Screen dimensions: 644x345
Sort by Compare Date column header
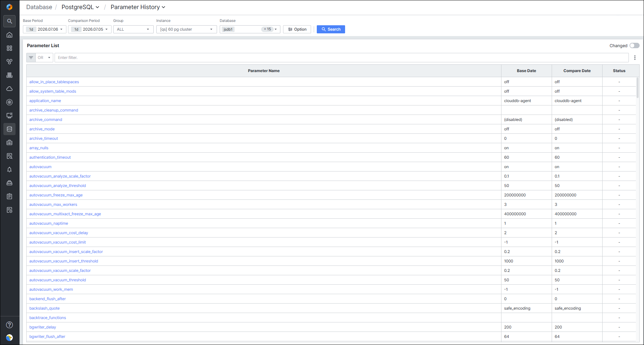point(577,71)
